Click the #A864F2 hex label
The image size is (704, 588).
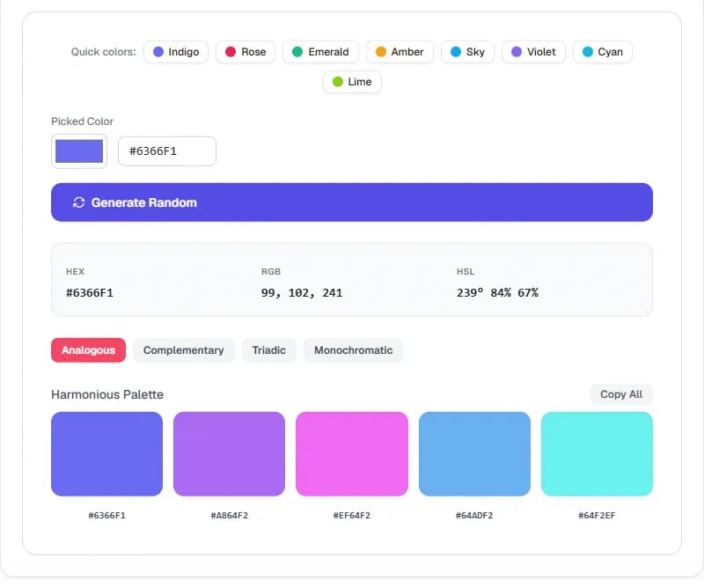tap(230, 516)
